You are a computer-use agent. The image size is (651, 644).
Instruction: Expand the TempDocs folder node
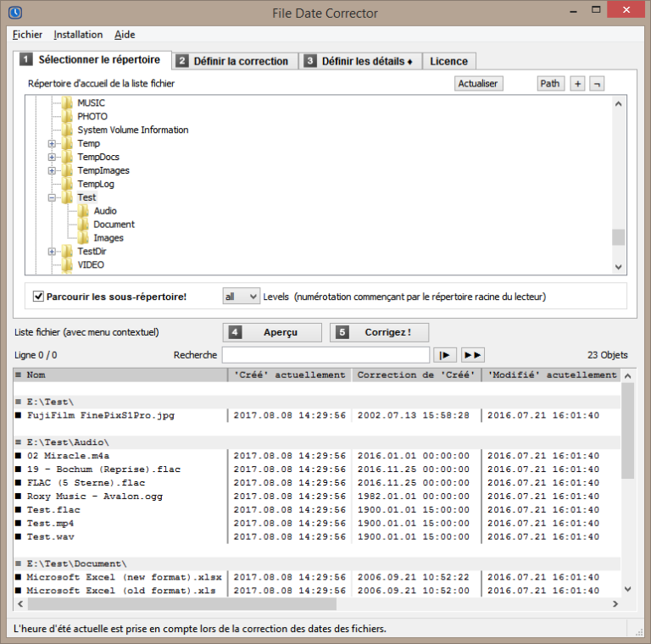pos(52,157)
